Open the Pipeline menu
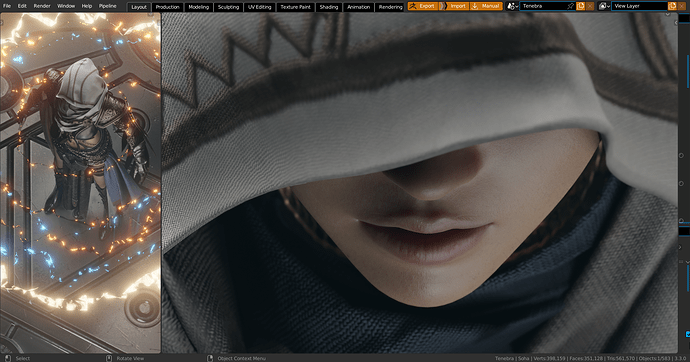The height and width of the screenshot is (362, 690). [107, 6]
